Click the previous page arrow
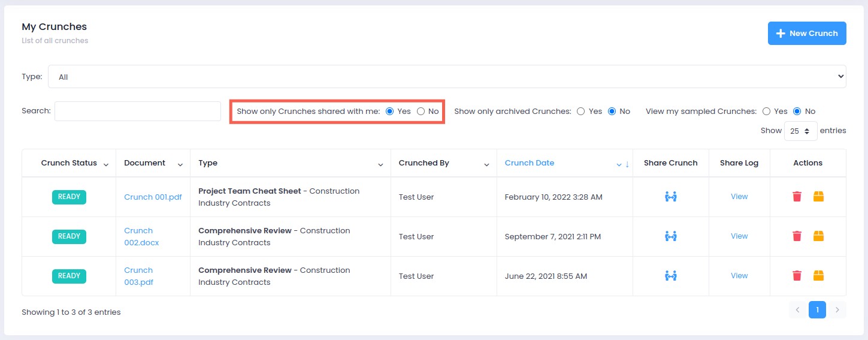 point(797,310)
